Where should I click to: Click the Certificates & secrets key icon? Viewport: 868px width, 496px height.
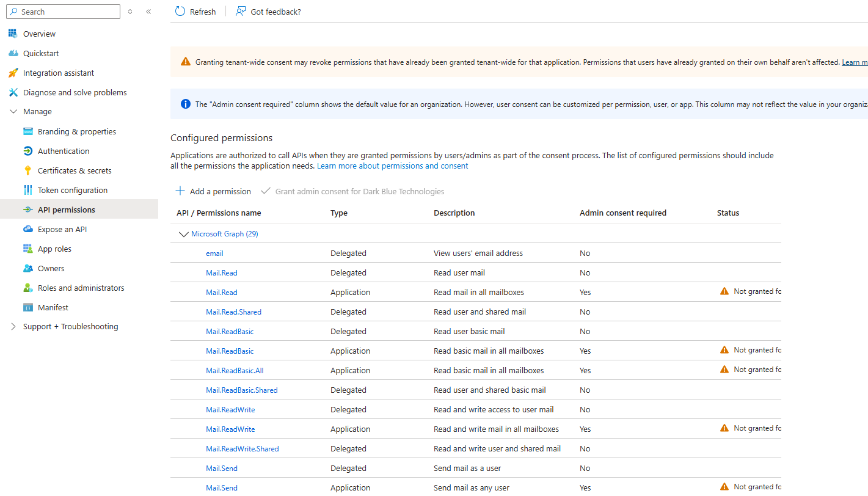coord(27,170)
